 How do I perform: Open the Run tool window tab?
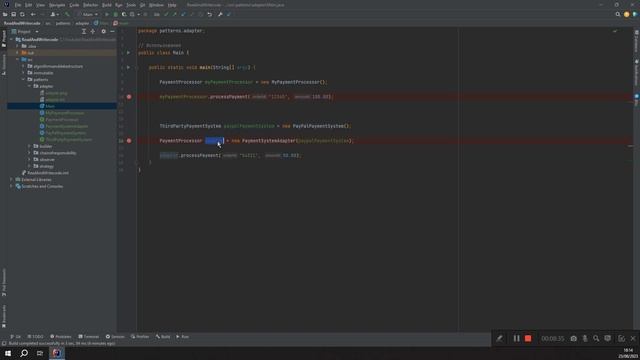pos(182,337)
